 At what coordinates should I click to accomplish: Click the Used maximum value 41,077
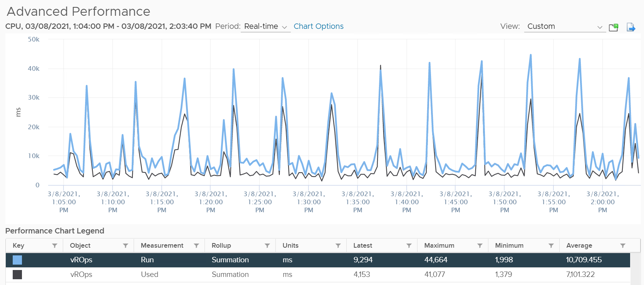pos(434,275)
